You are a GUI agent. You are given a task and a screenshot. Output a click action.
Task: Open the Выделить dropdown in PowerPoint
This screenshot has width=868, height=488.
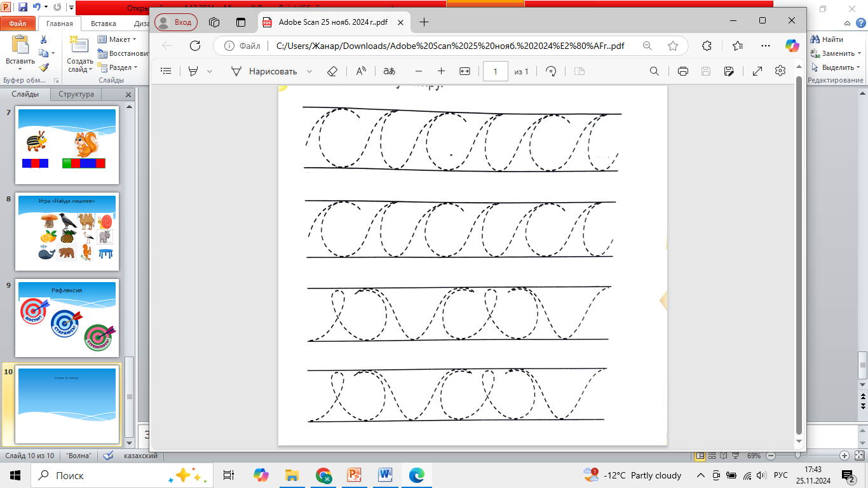pyautogui.click(x=837, y=67)
